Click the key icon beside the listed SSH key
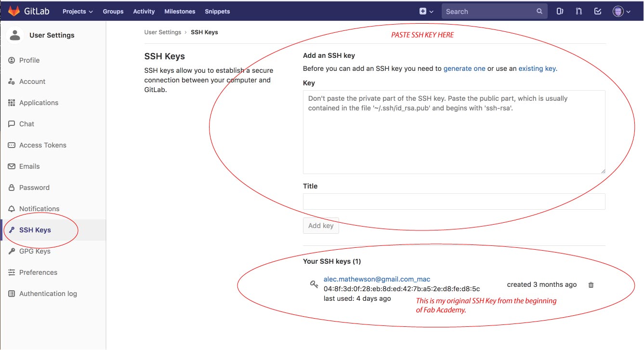644x350 pixels. click(x=314, y=284)
